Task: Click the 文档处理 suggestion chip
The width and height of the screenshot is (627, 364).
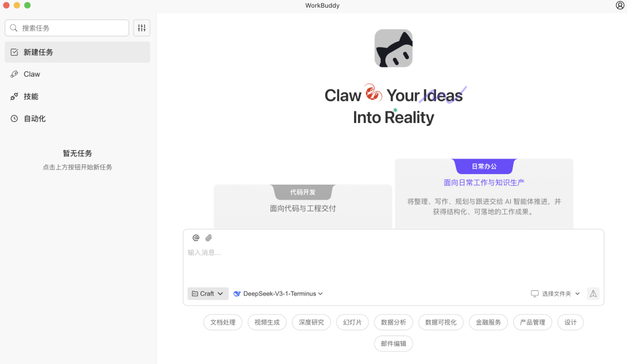Action: tap(222, 322)
